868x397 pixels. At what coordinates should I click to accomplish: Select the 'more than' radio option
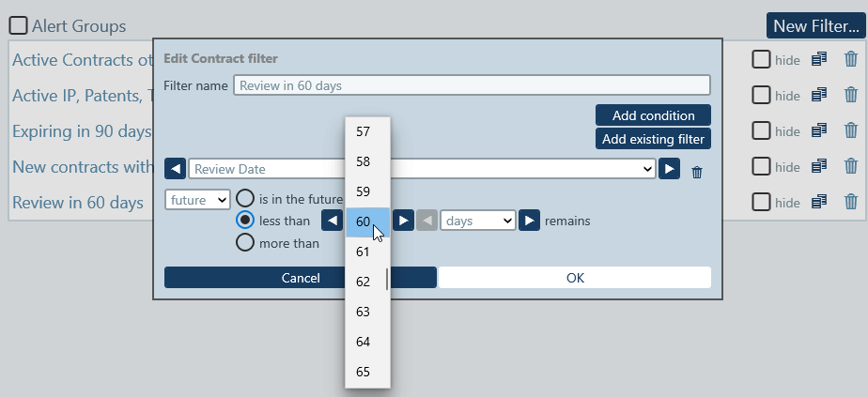tap(245, 243)
